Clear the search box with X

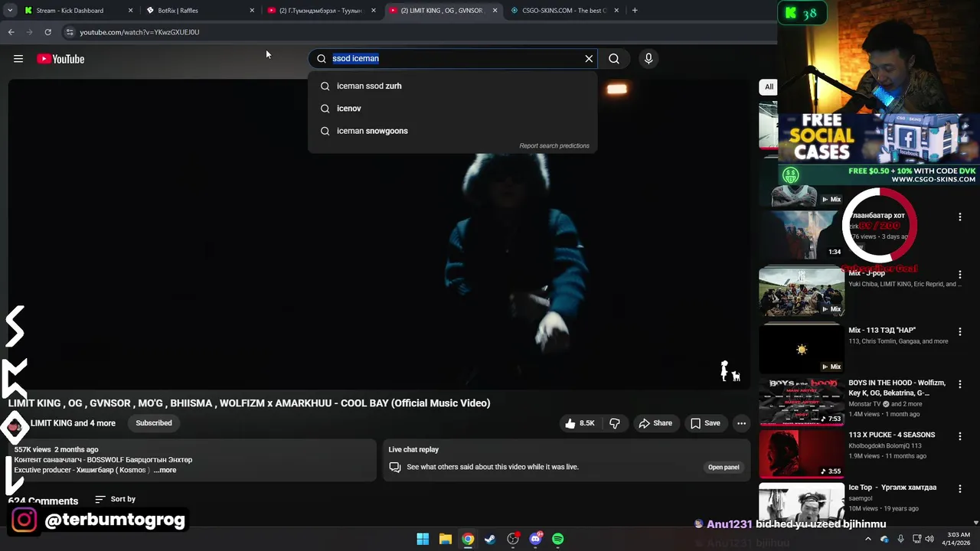589,58
